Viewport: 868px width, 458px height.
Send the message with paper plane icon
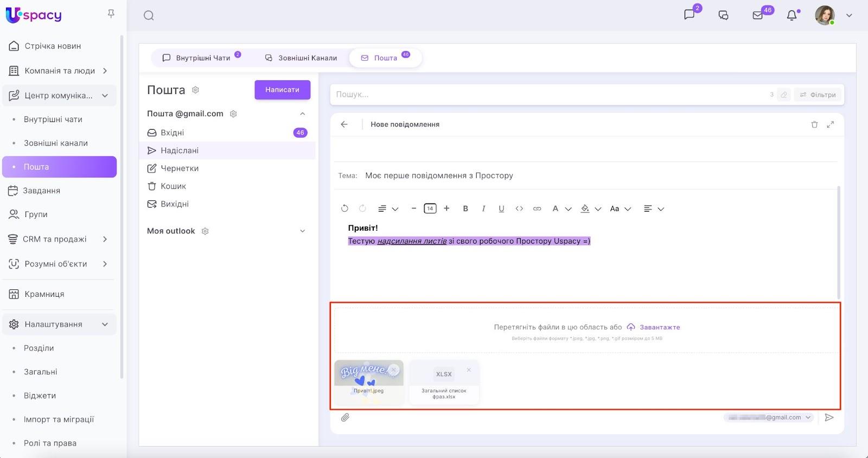click(829, 417)
